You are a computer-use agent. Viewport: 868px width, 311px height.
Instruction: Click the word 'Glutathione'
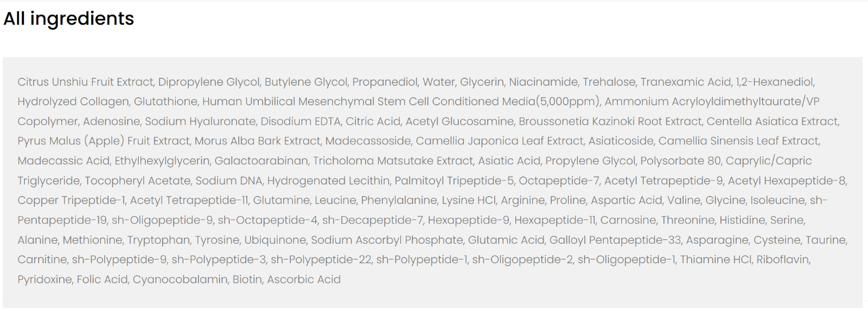(x=165, y=101)
